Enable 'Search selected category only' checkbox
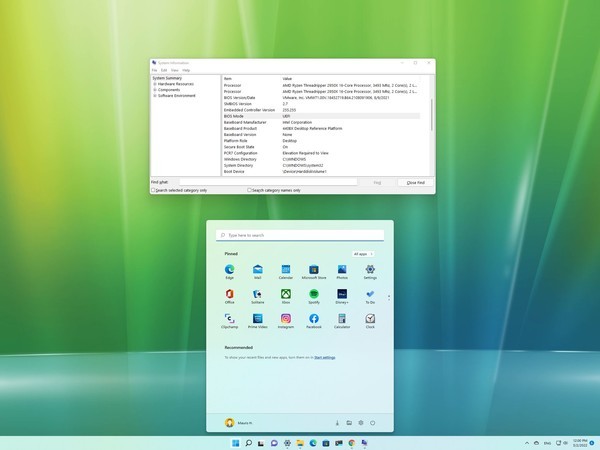Viewport: 600px width, 450px height. (x=153, y=189)
